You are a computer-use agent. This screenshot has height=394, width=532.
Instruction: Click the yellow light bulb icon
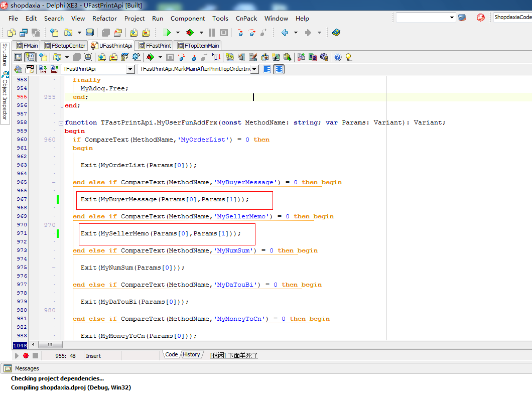coord(348,57)
